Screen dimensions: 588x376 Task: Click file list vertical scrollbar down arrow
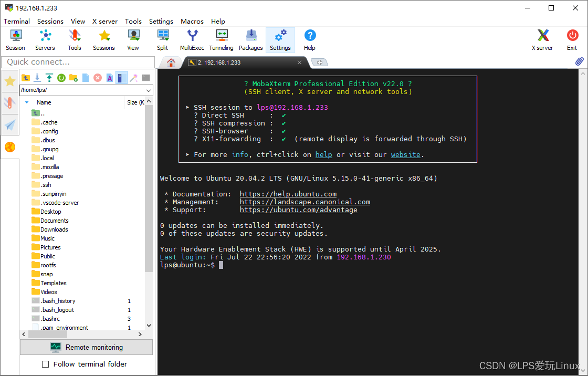pos(149,326)
